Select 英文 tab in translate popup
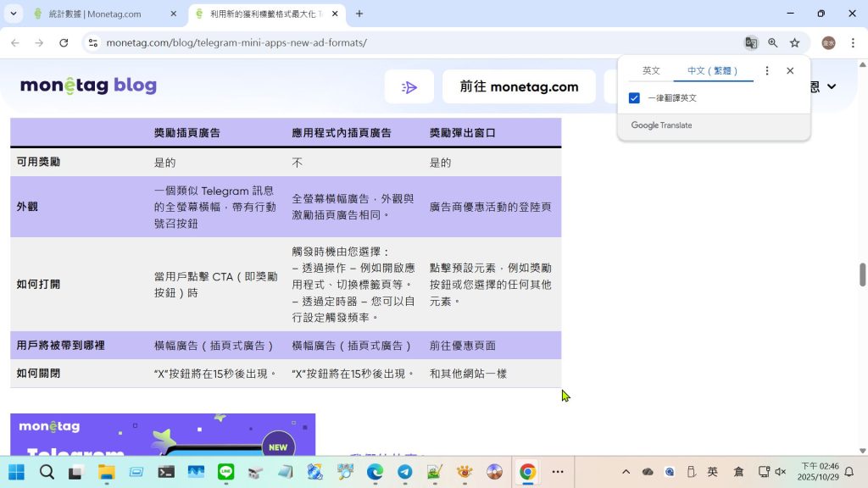The width and height of the screenshot is (868, 488). (x=651, y=71)
